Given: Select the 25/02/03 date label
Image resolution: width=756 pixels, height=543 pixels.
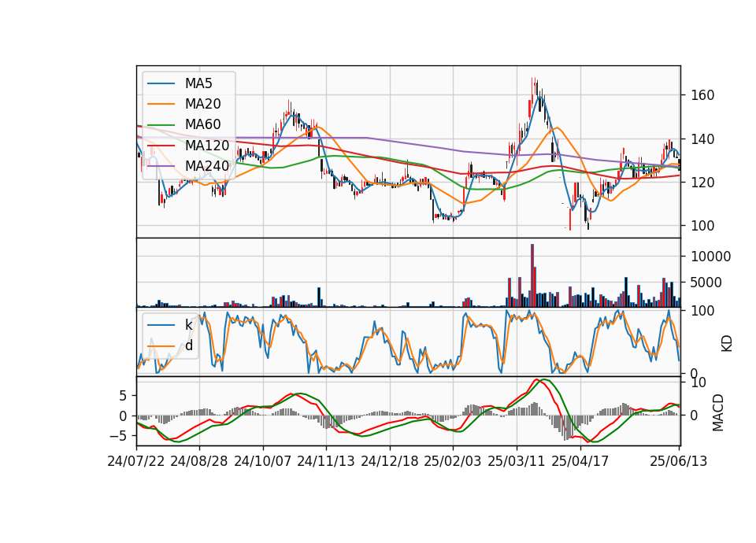Looking at the screenshot, I should tap(453, 461).
